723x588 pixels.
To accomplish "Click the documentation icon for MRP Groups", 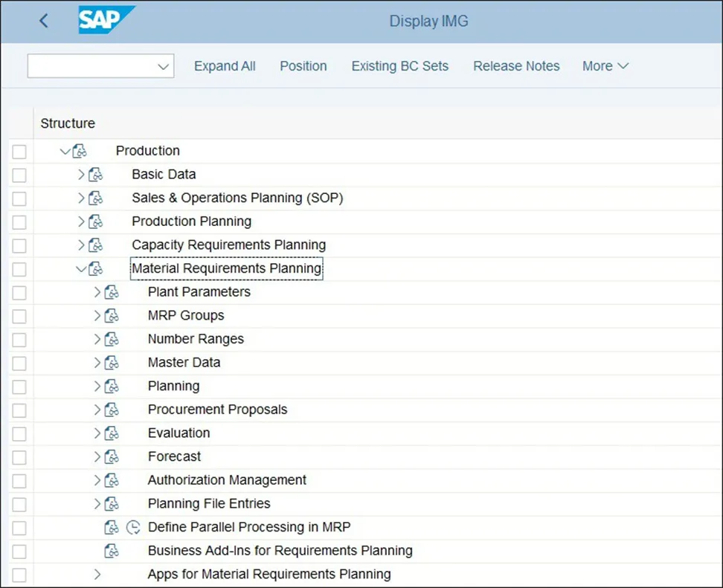I will 112,316.
